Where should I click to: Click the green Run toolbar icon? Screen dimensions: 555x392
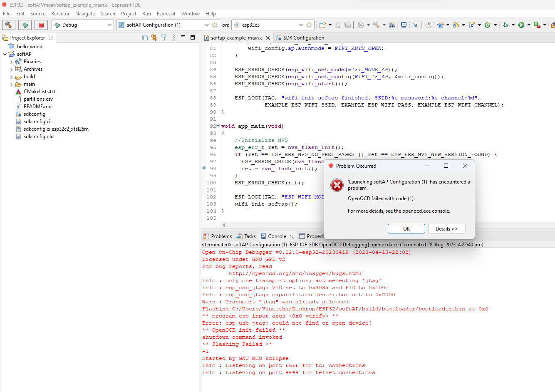521,25
